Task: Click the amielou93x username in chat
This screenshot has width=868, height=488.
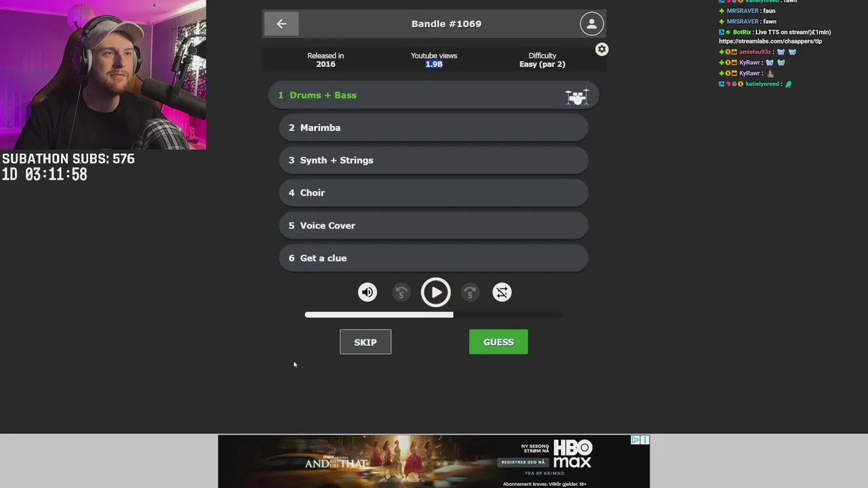Action: click(x=755, y=52)
